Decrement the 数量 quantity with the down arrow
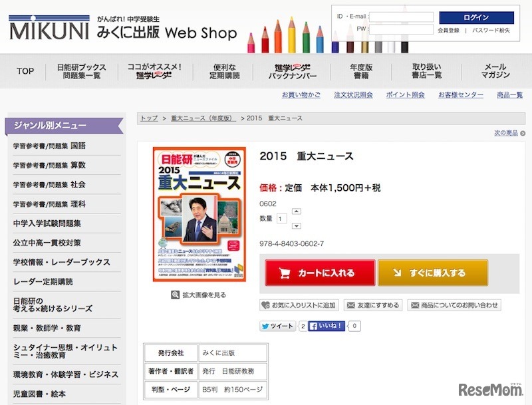The height and width of the screenshot is (405, 532). (x=297, y=225)
